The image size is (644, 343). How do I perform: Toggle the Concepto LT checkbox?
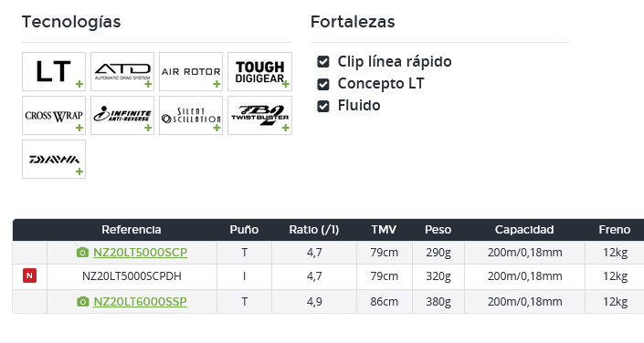click(x=323, y=84)
